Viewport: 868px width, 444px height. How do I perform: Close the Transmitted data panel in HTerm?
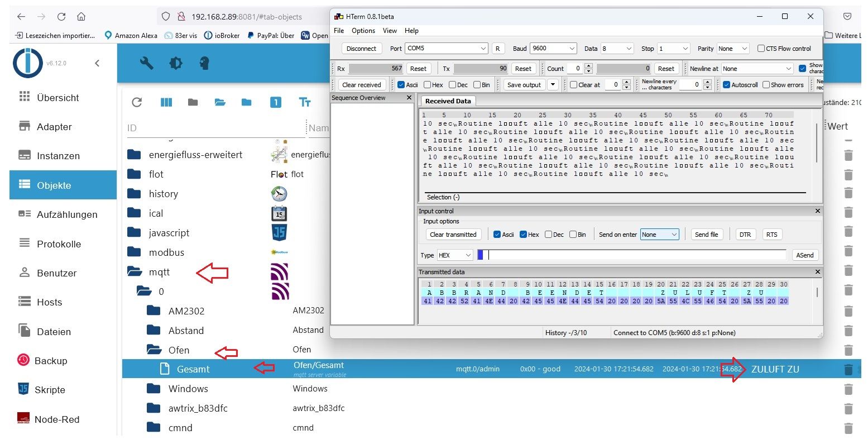point(817,272)
